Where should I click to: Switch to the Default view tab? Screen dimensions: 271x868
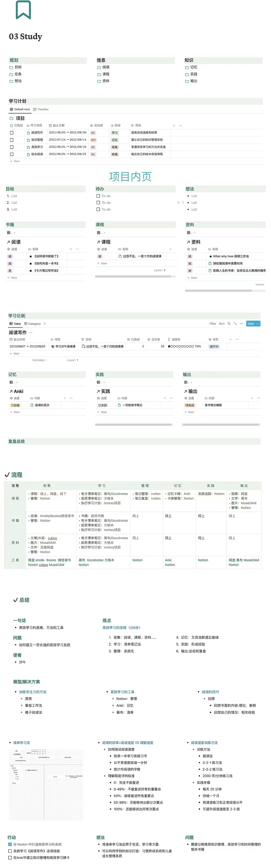(20, 109)
